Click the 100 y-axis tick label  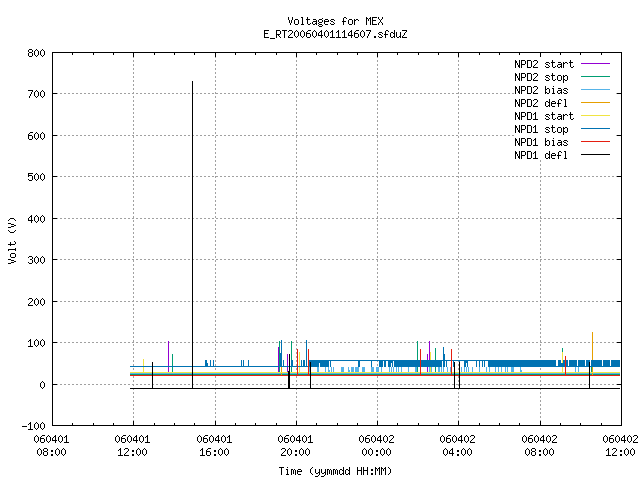click(x=36, y=343)
